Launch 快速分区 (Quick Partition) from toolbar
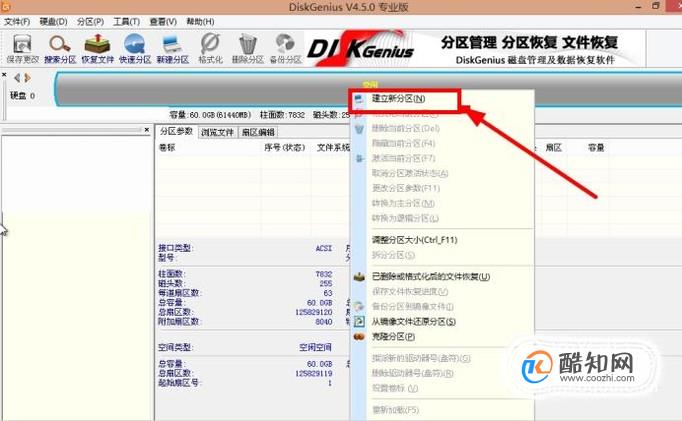 pos(135,48)
